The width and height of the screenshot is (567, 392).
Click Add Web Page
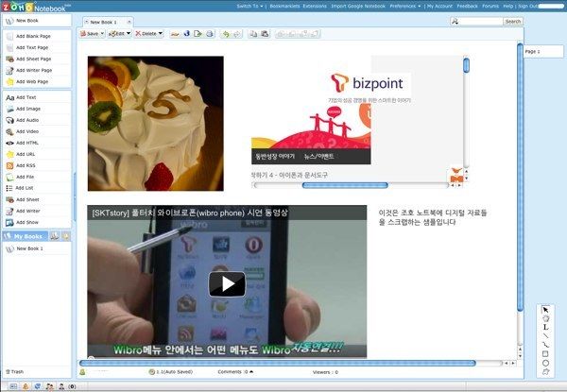coord(27,81)
